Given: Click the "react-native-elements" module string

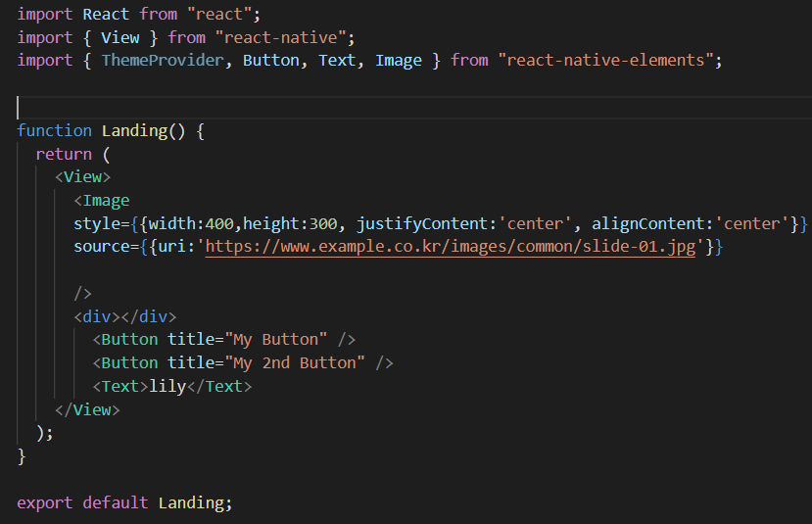Looking at the screenshot, I should click(x=605, y=61).
